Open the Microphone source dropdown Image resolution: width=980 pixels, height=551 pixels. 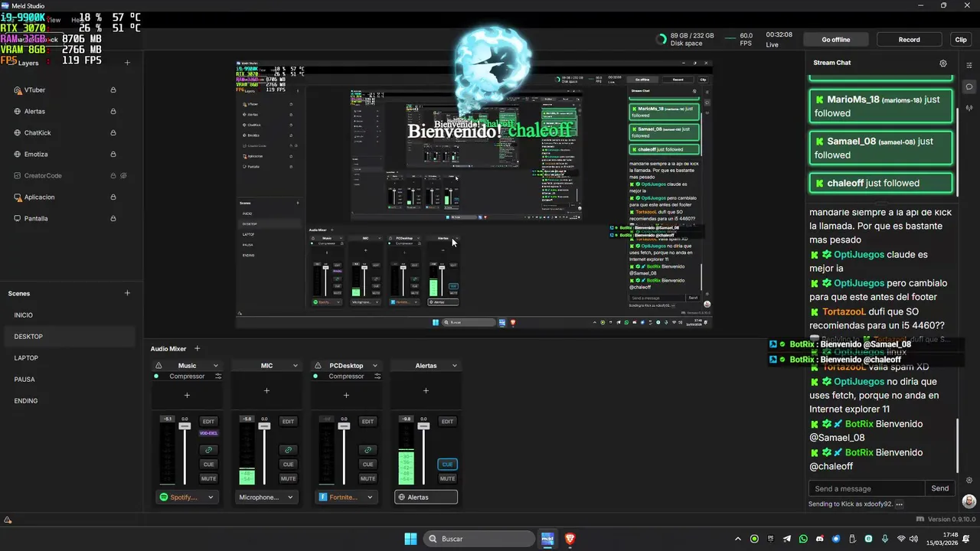coord(266,497)
